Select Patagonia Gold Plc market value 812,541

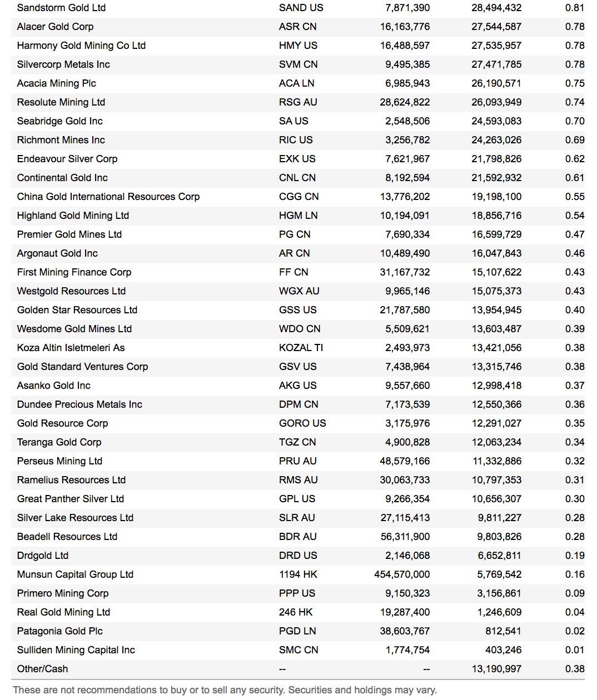[x=503, y=631]
